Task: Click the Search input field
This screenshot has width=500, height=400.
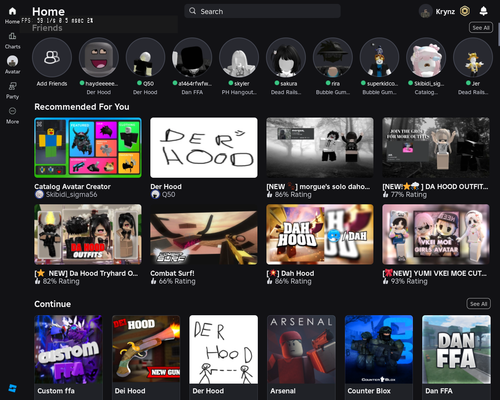Action: (262, 11)
